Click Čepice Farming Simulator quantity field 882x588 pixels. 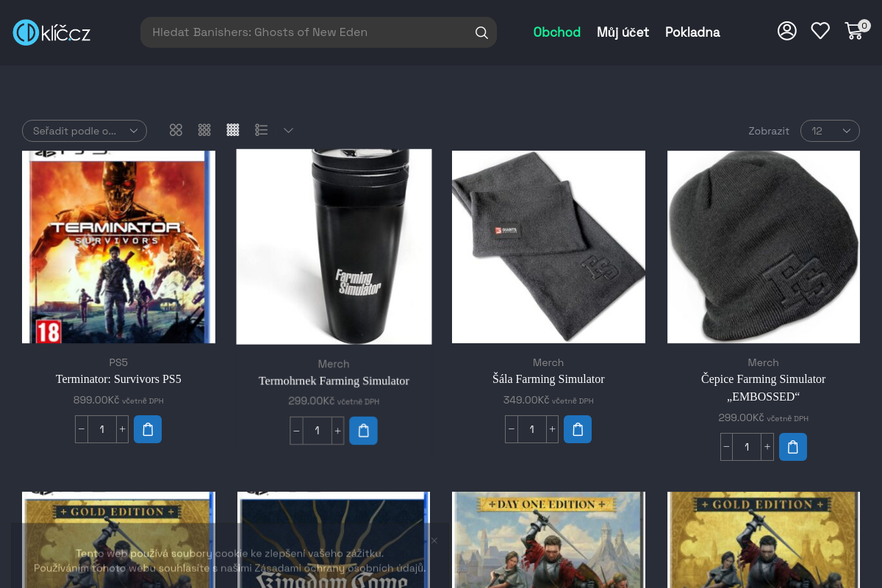click(747, 447)
